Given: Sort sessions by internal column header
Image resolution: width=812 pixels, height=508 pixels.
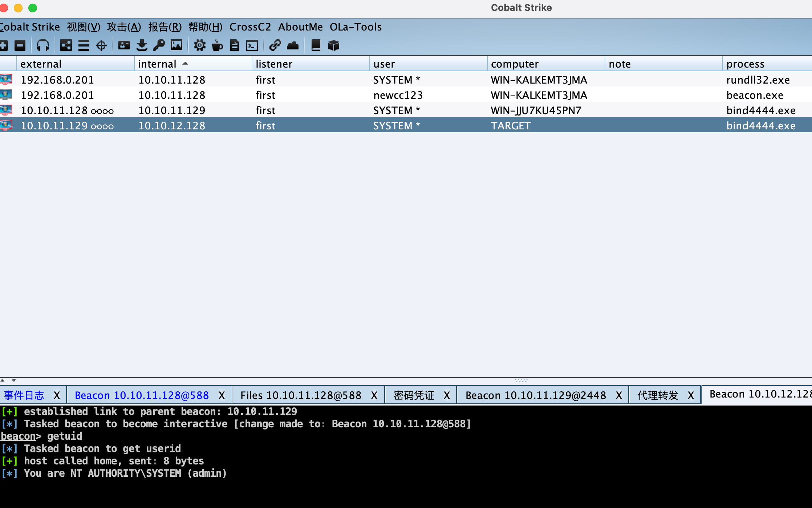Looking at the screenshot, I should (x=157, y=64).
